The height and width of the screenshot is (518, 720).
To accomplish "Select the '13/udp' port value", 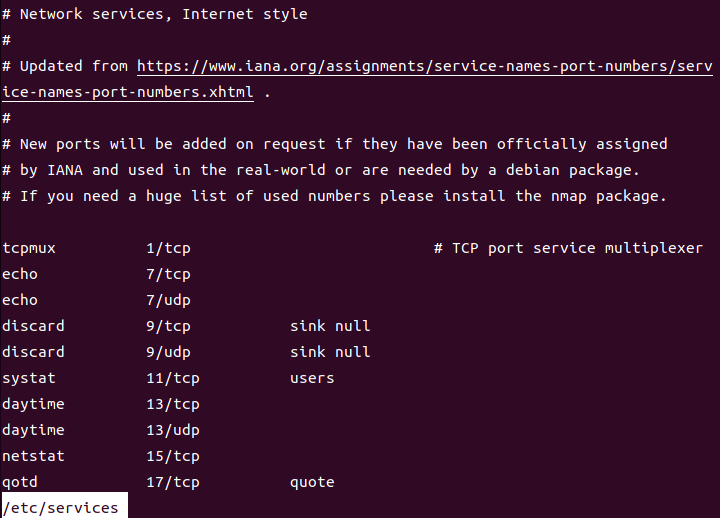I will coord(173,430).
